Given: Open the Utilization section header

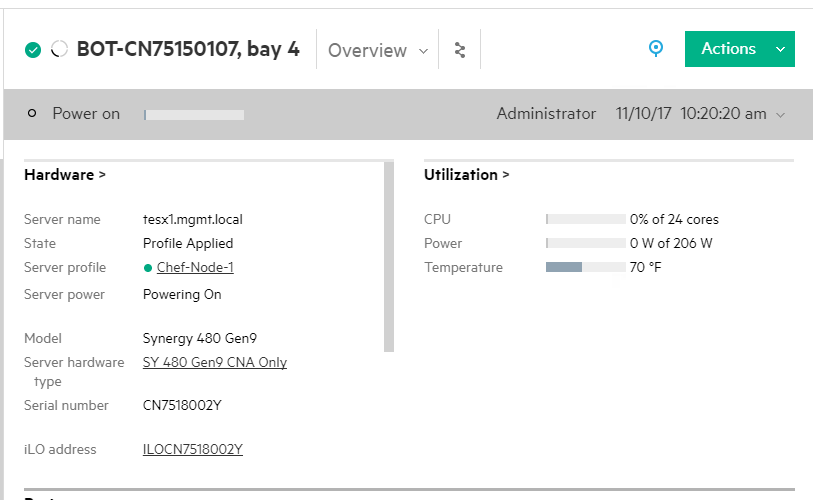Looking at the screenshot, I should (x=466, y=175).
